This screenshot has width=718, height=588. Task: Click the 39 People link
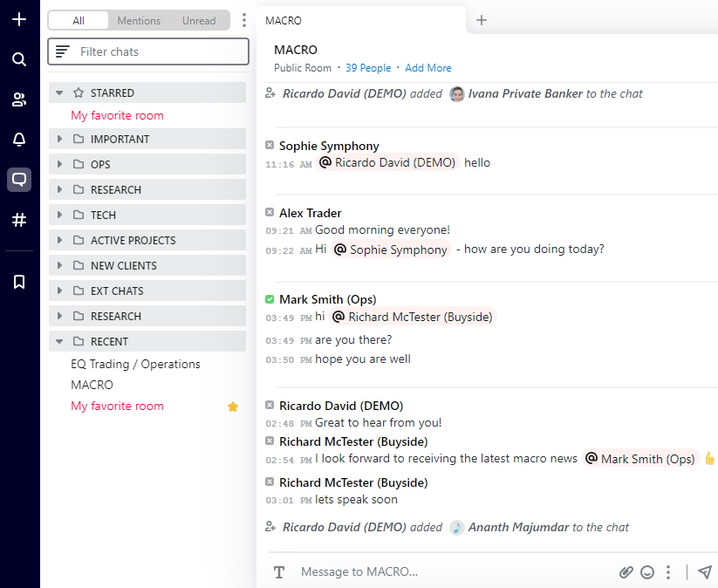tap(368, 68)
